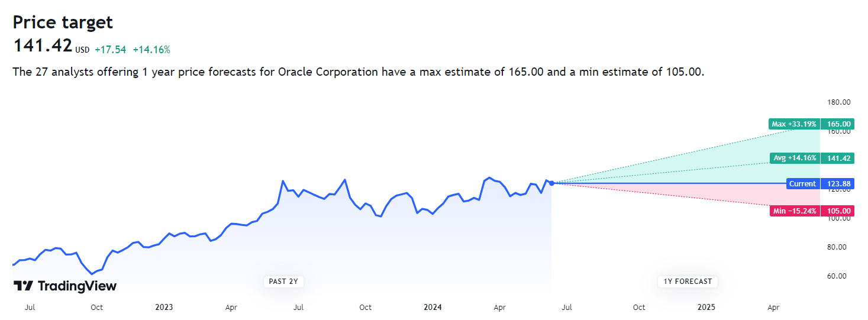Screen dimensions: 868x320
Task: Click the Current price label
Action: tap(802, 184)
